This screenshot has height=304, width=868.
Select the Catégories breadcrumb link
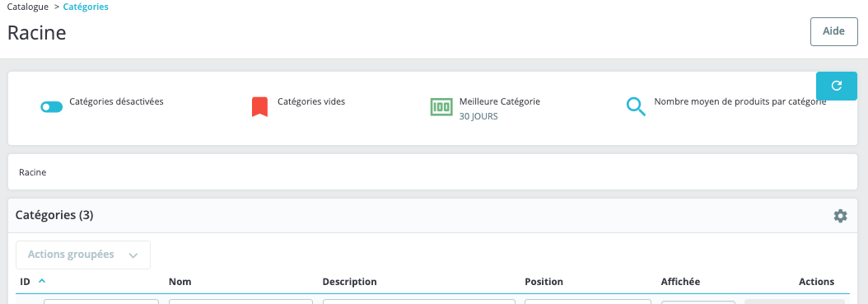(86, 7)
